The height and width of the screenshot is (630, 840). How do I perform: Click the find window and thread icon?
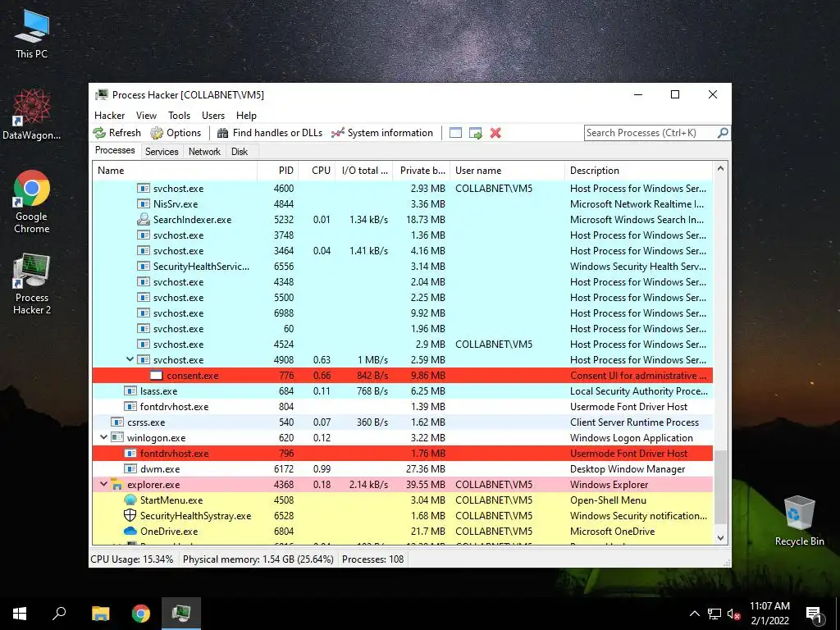tap(475, 133)
